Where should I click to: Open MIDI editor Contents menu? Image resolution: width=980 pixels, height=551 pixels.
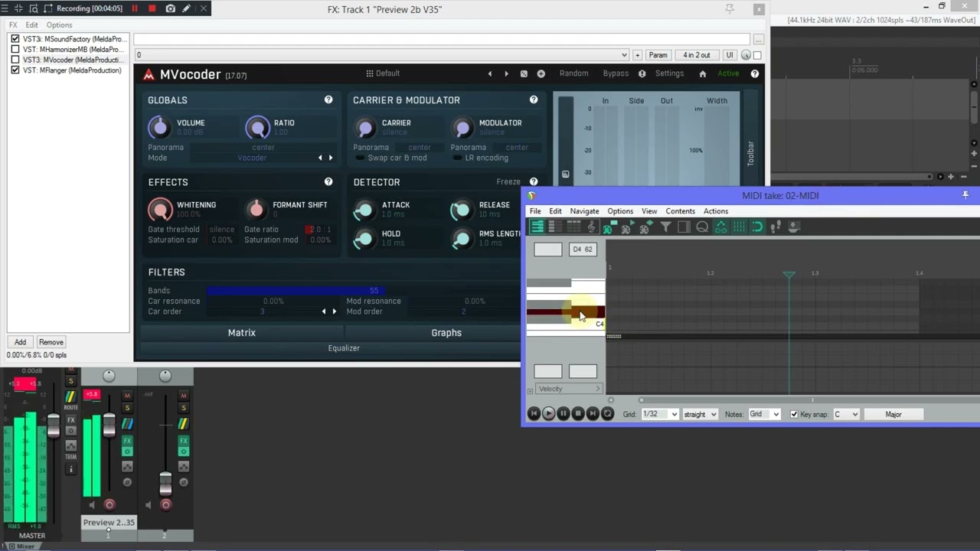(x=680, y=211)
